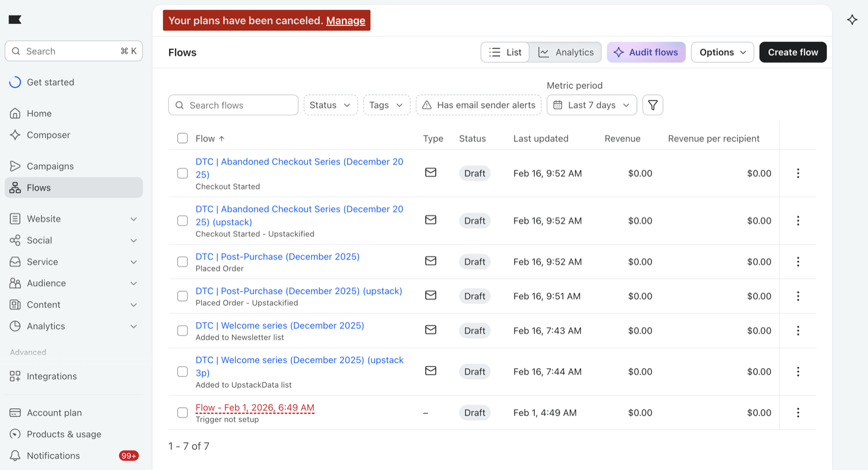The width and height of the screenshot is (868, 470).
Task: Check the Flow - Feb 1, 2026 row checkbox
Action: click(x=182, y=413)
